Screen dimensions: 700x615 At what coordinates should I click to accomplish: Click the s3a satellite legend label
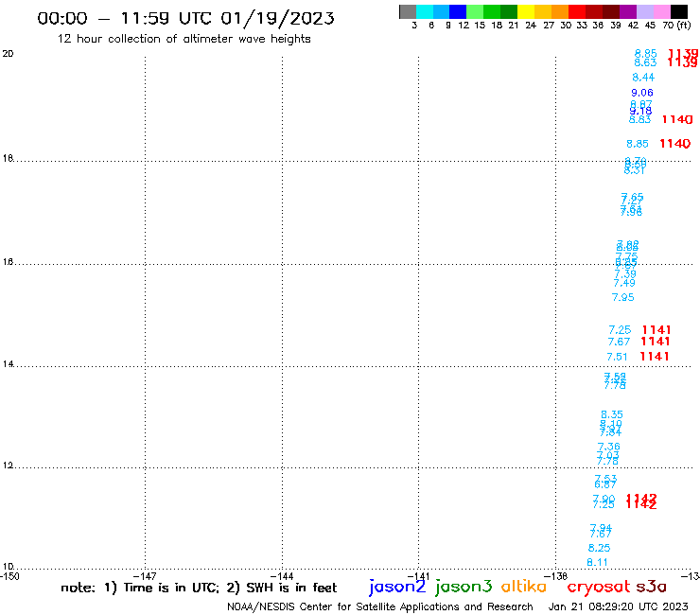click(x=651, y=587)
